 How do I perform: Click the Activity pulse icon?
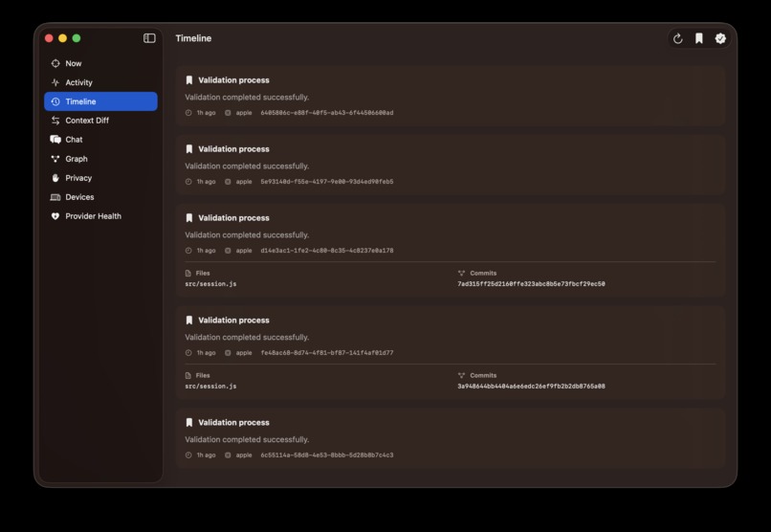pos(55,82)
